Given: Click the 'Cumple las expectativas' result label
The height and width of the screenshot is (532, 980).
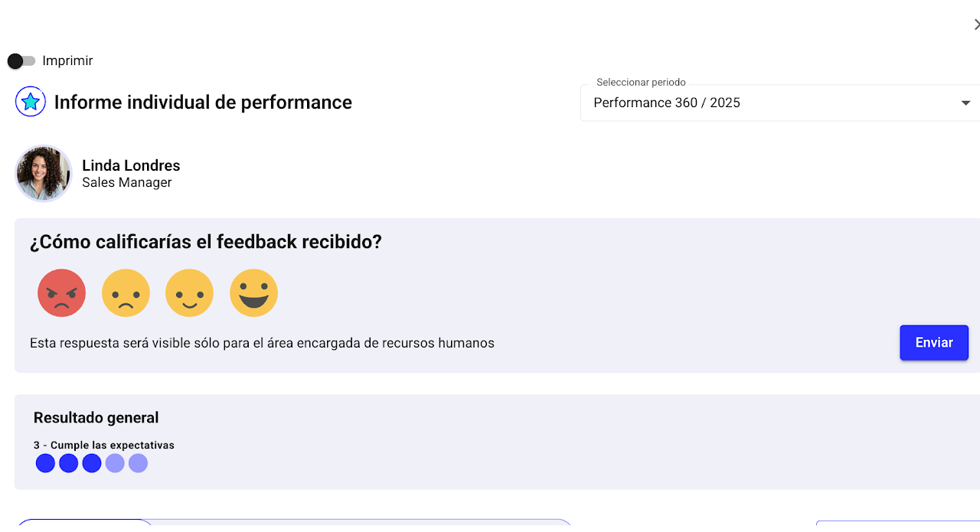Looking at the screenshot, I should [x=104, y=446].
